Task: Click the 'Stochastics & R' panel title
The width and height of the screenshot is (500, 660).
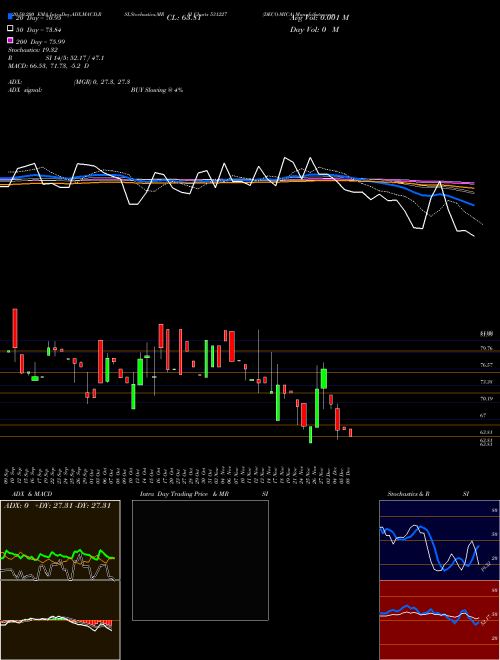Action: click(x=409, y=494)
